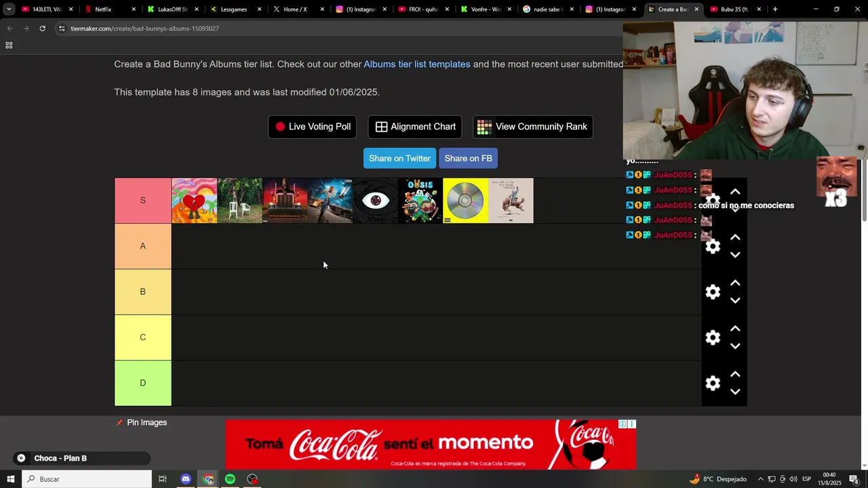
Task: Open settings gear for tier row A
Action: point(713,246)
